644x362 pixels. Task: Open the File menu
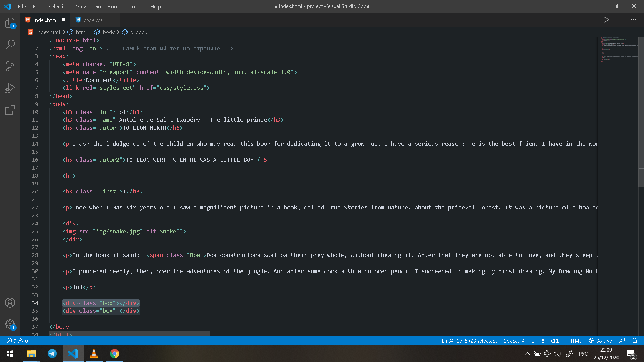click(x=22, y=6)
